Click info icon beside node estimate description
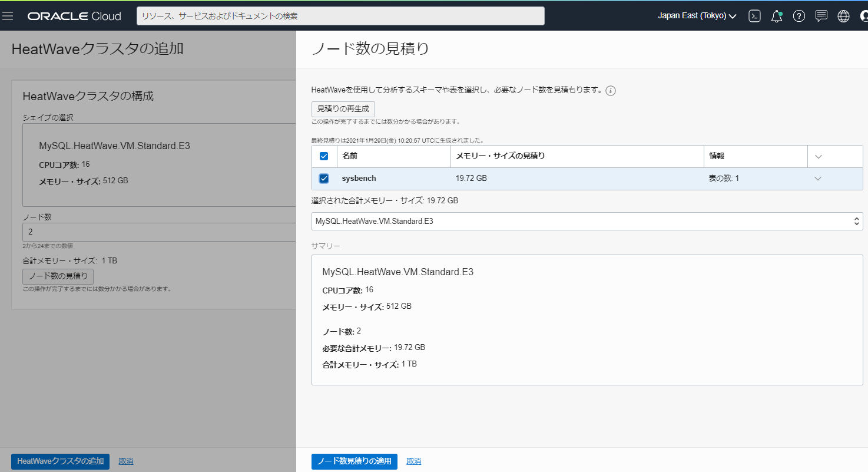The width and height of the screenshot is (868, 472). 611,91
